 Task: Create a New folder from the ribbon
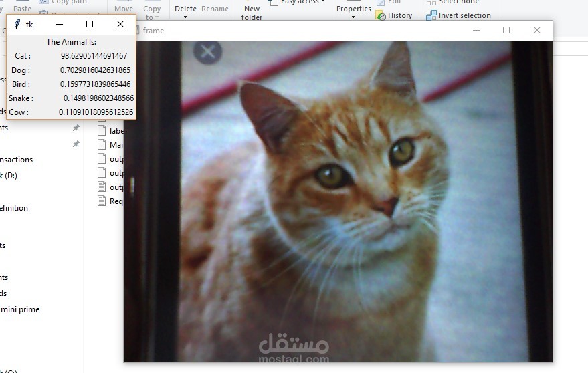click(x=252, y=13)
